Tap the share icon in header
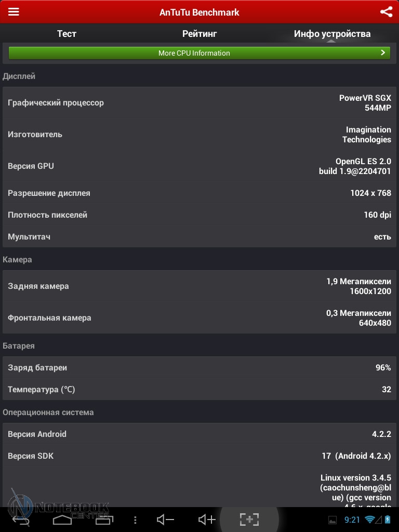 pyautogui.click(x=386, y=12)
